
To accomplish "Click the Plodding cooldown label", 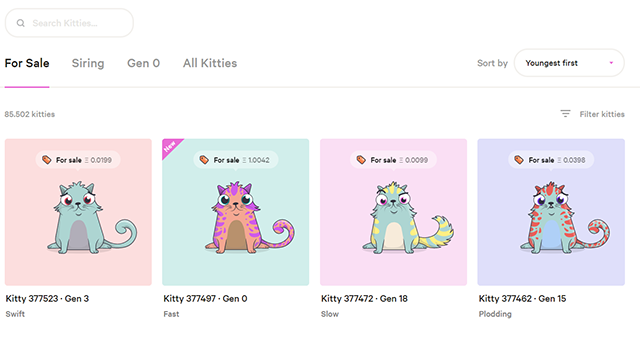I will 495,314.
